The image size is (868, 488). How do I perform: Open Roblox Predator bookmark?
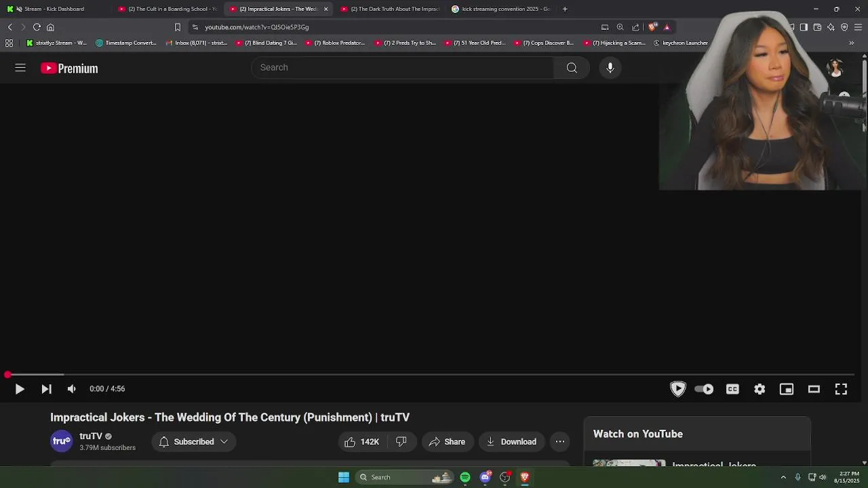point(336,43)
